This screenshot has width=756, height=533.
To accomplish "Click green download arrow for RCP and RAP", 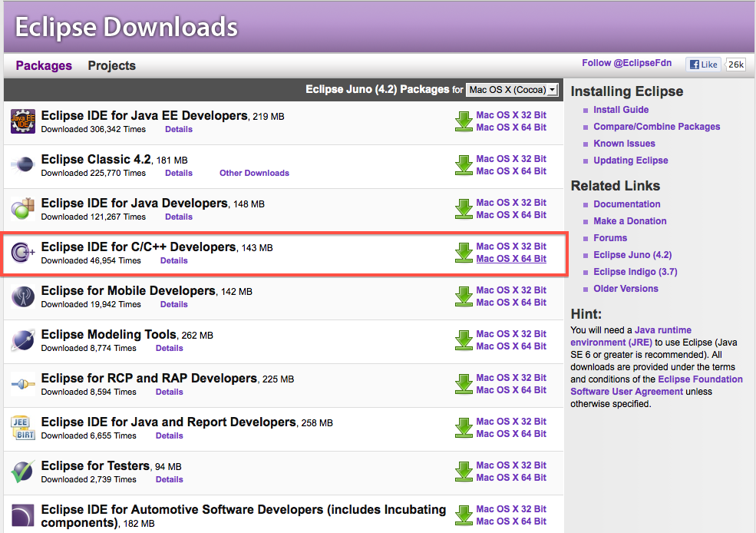I will tap(464, 385).
